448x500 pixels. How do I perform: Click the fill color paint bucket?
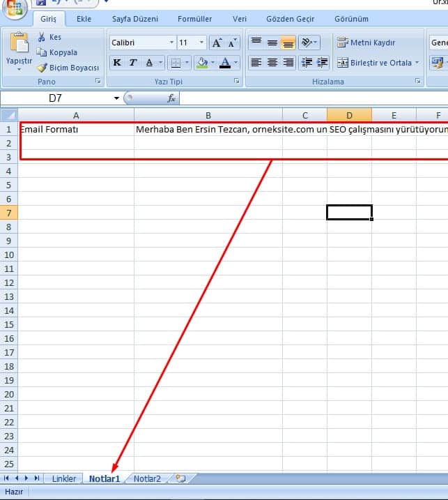coord(201,63)
